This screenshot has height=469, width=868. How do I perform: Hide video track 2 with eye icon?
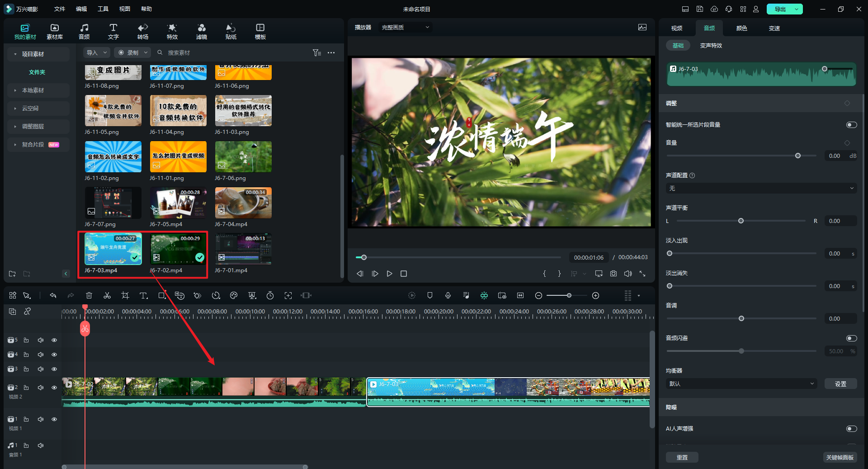(54, 388)
